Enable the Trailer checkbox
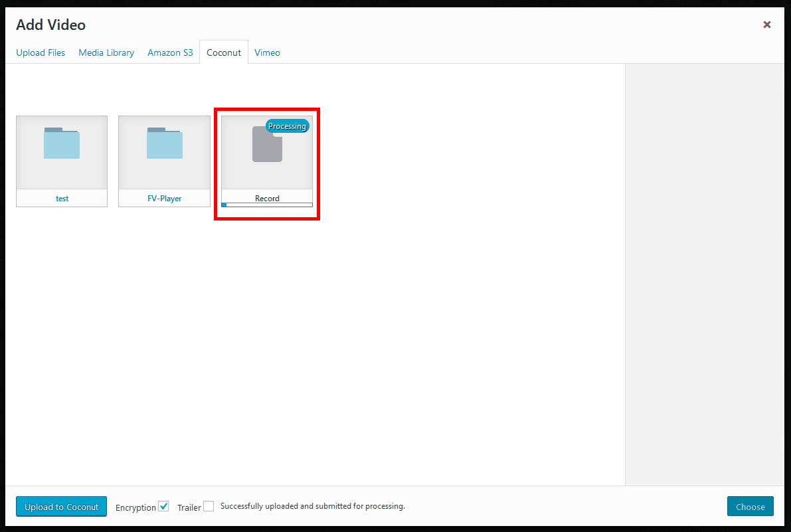The height and width of the screenshot is (532, 791). [209, 506]
